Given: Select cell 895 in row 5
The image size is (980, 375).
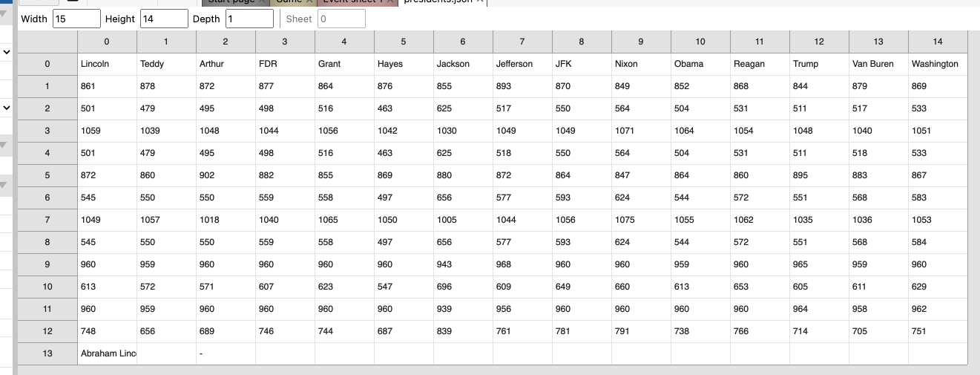Looking at the screenshot, I should point(819,175).
